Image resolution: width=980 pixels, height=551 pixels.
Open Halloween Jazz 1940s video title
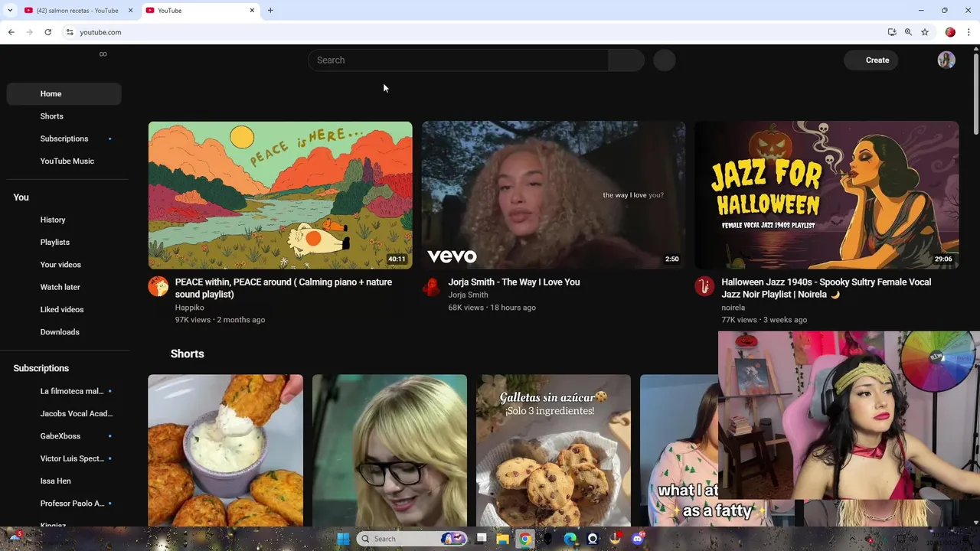click(826, 288)
